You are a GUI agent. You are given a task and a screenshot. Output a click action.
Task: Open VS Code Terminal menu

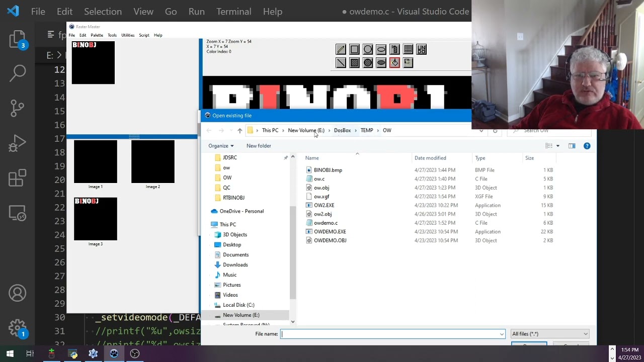pyautogui.click(x=233, y=11)
